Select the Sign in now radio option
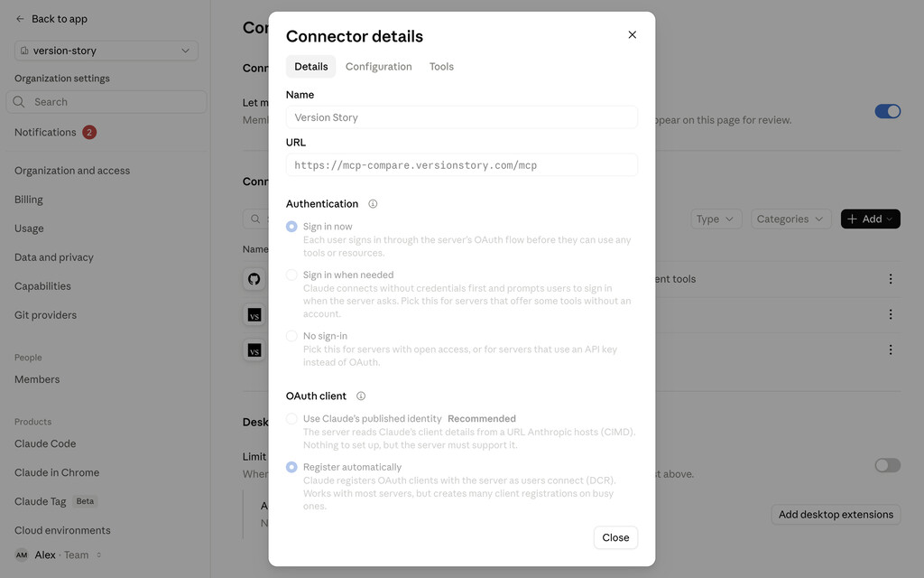924x578 pixels. point(291,227)
